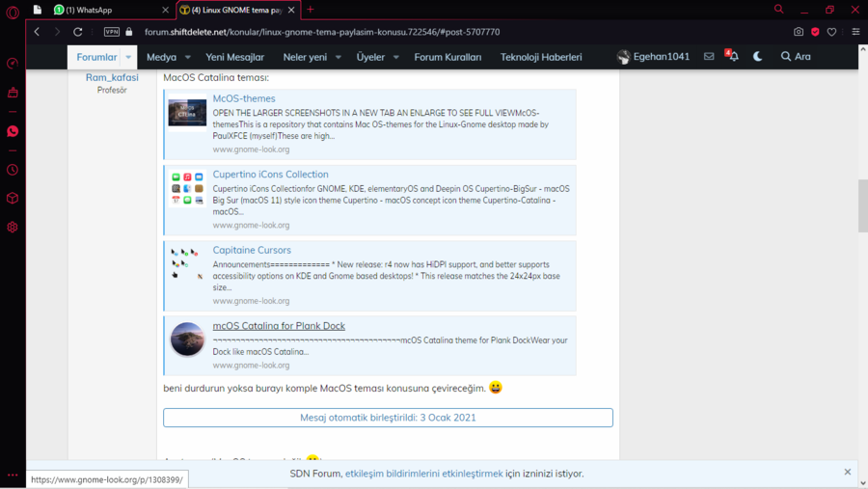Open browser history clock icon in sidebar

(x=13, y=170)
